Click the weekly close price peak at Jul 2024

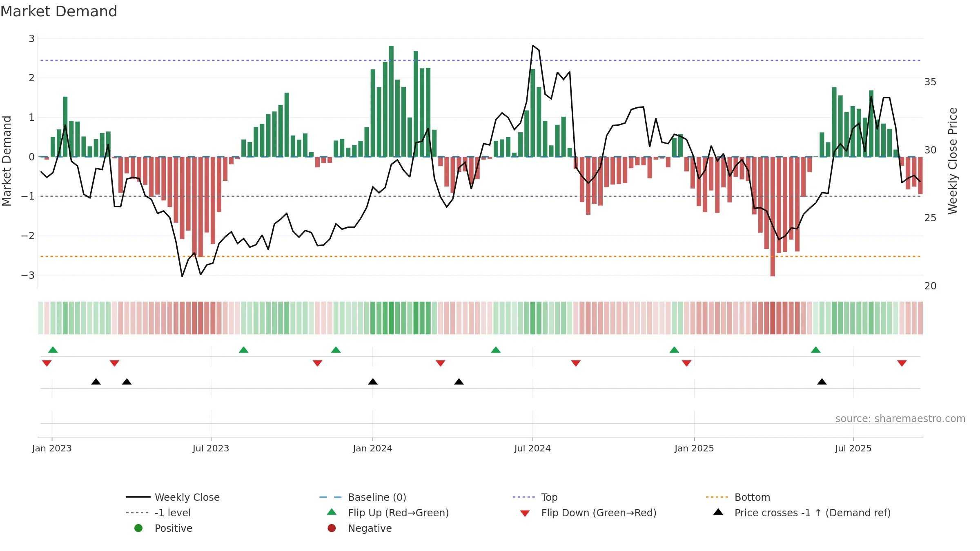533,46
